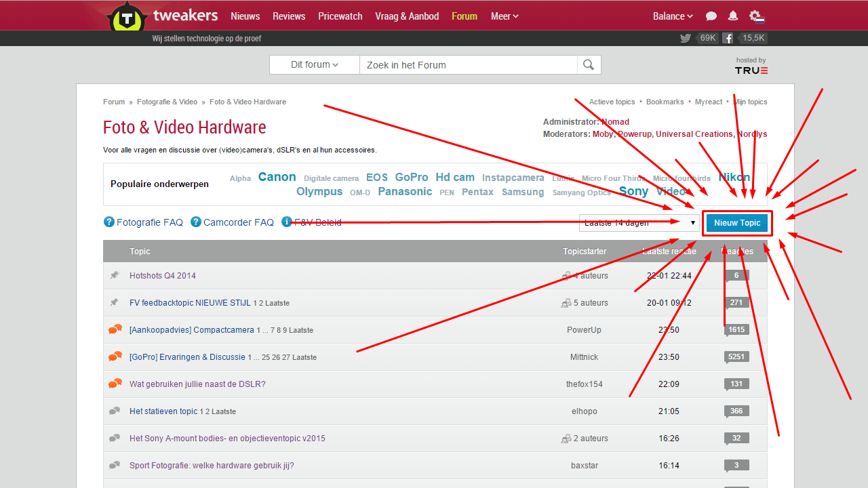Open the settings gear icon in header

755,16
